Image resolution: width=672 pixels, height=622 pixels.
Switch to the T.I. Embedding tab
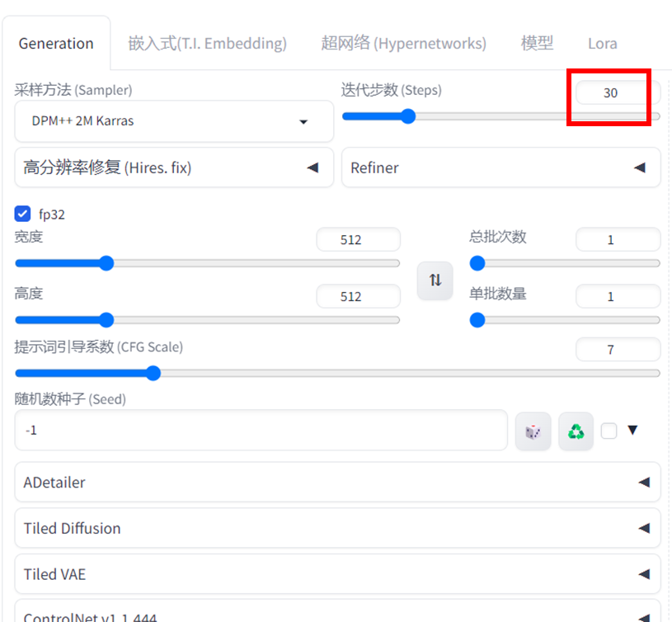coord(208,43)
